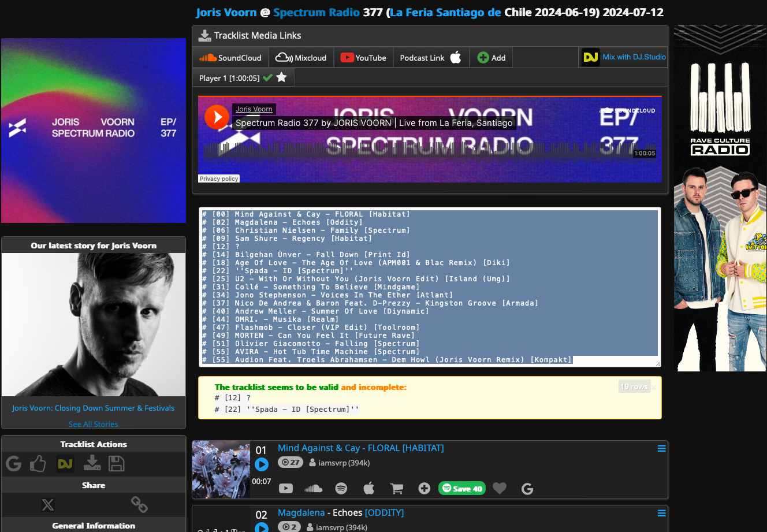The width and height of the screenshot is (767, 532).
Task: Open the hamburger menu for the Magdalena track
Action: tap(662, 513)
